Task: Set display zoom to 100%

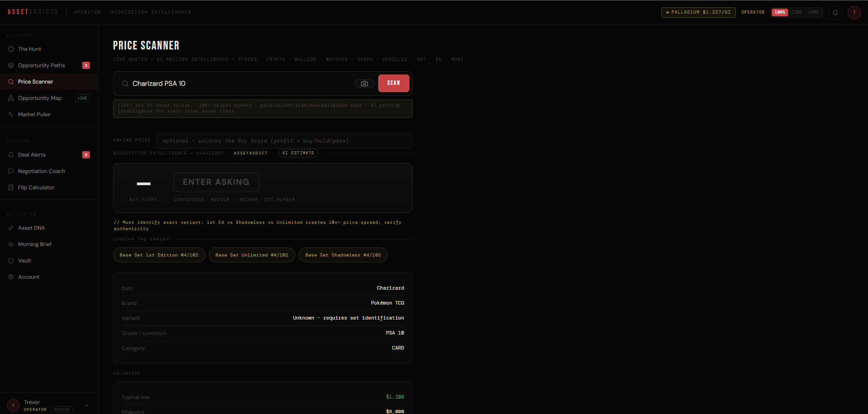Action: click(780, 12)
